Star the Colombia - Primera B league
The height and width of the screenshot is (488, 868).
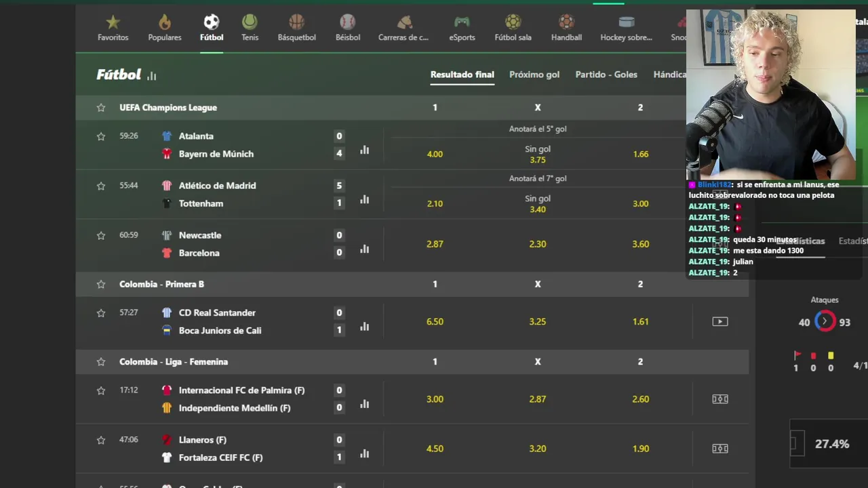pyautogui.click(x=101, y=284)
